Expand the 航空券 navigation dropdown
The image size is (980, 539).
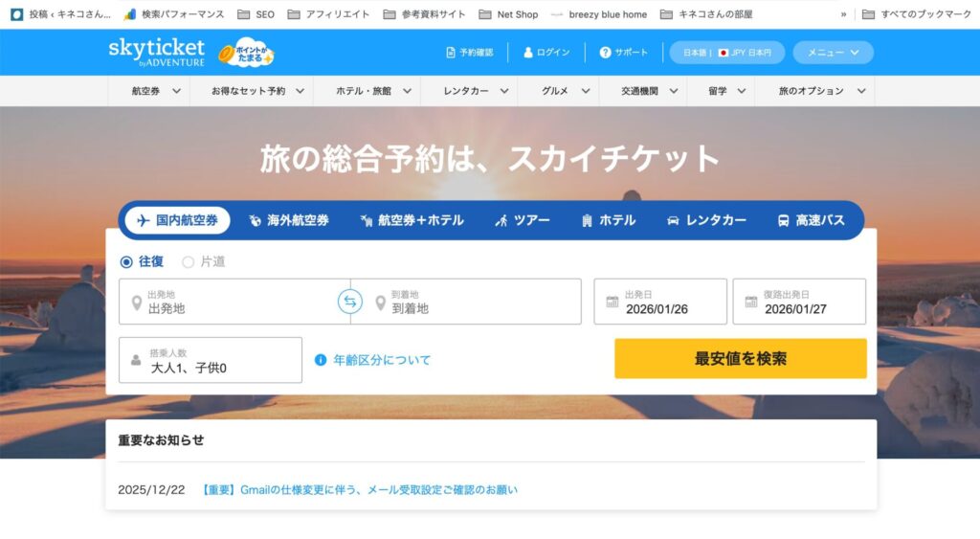(x=157, y=91)
